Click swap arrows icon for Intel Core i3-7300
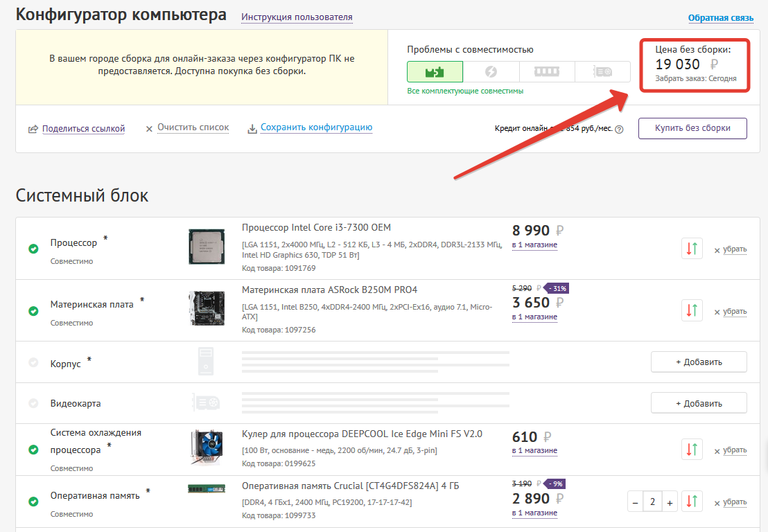Image resolution: width=768 pixels, height=532 pixels. 692,249
